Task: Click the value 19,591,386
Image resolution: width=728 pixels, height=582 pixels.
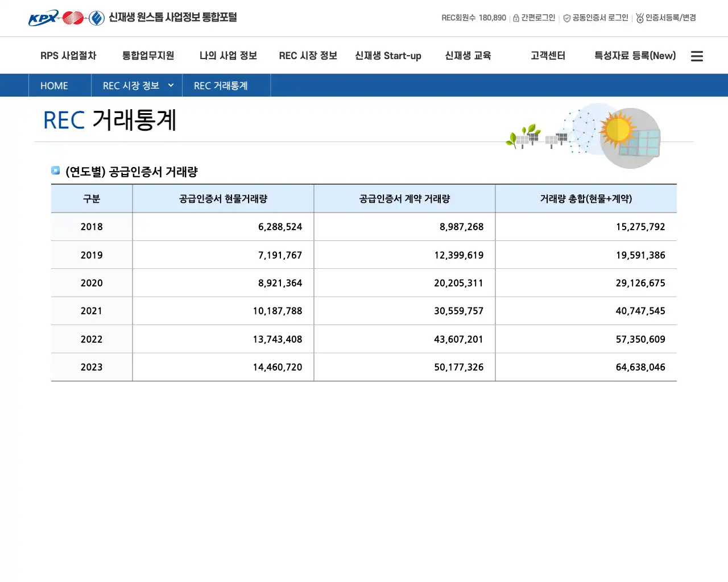Action: pyautogui.click(x=640, y=255)
